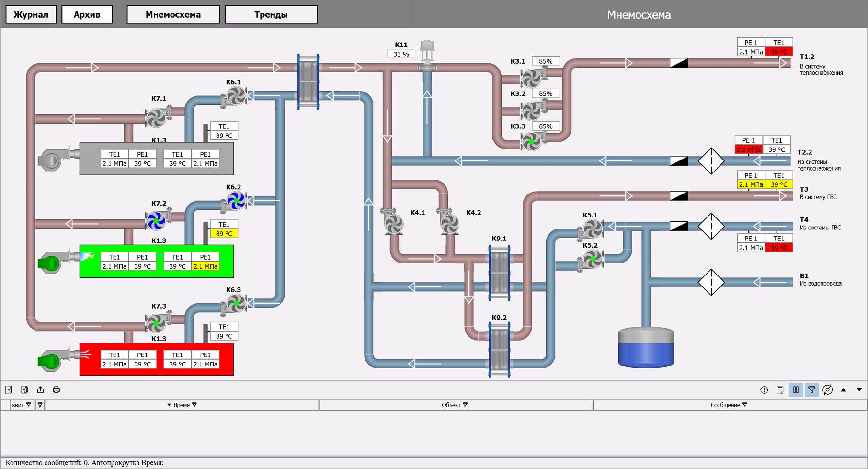
Task: Click the printer icon in the log toolbar
Action: click(x=56, y=390)
